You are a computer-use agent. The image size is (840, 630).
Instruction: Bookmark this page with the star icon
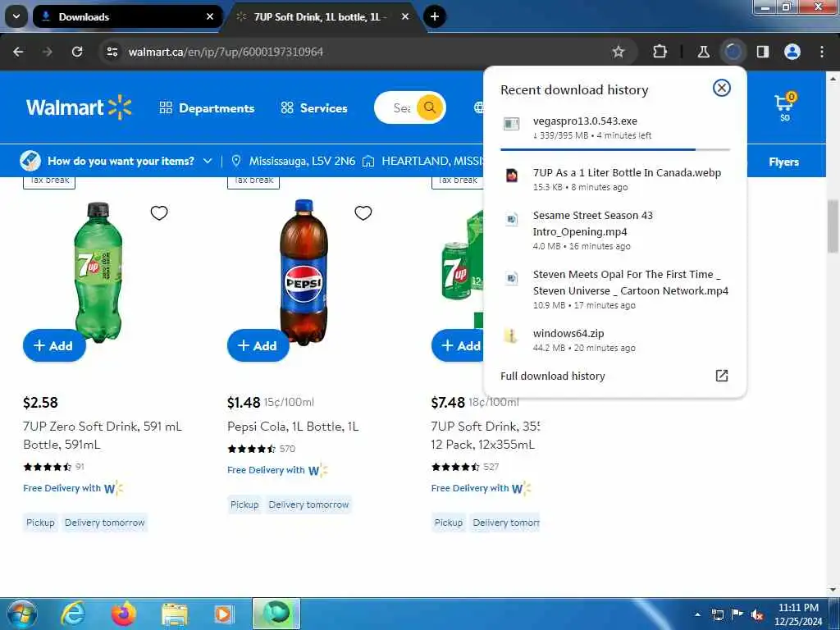(x=619, y=52)
